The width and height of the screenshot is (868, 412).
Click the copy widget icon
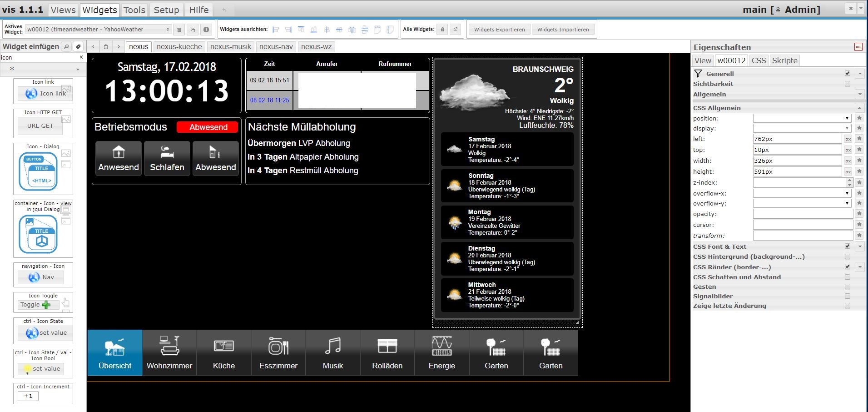pyautogui.click(x=193, y=30)
